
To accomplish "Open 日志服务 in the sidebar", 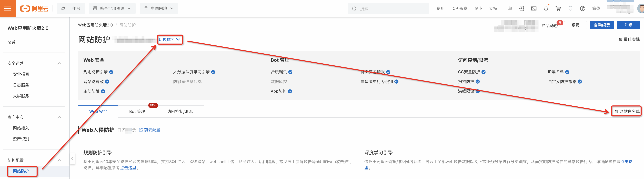I will click(21, 85).
